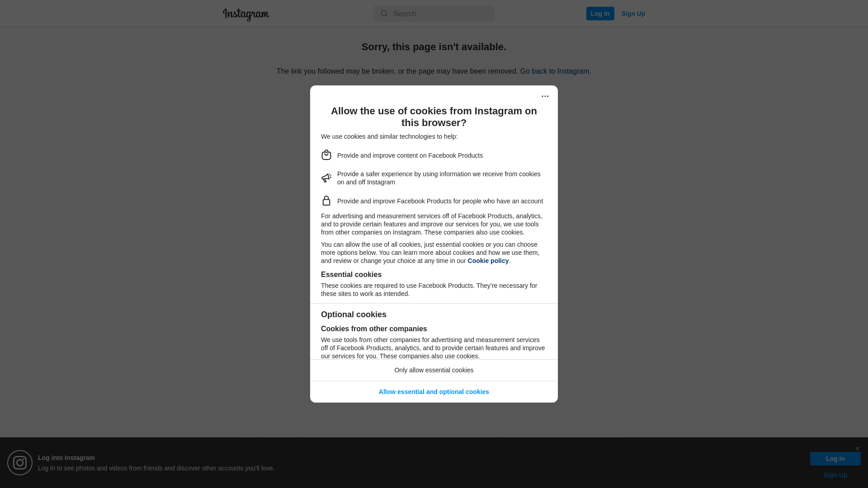This screenshot has height=488, width=868.
Task: Click the Cookies from other companies heading
Action: (374, 329)
